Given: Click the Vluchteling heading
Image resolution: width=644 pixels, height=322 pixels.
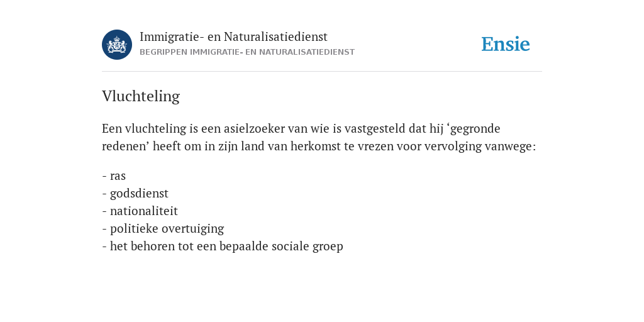Looking at the screenshot, I should point(141,96).
